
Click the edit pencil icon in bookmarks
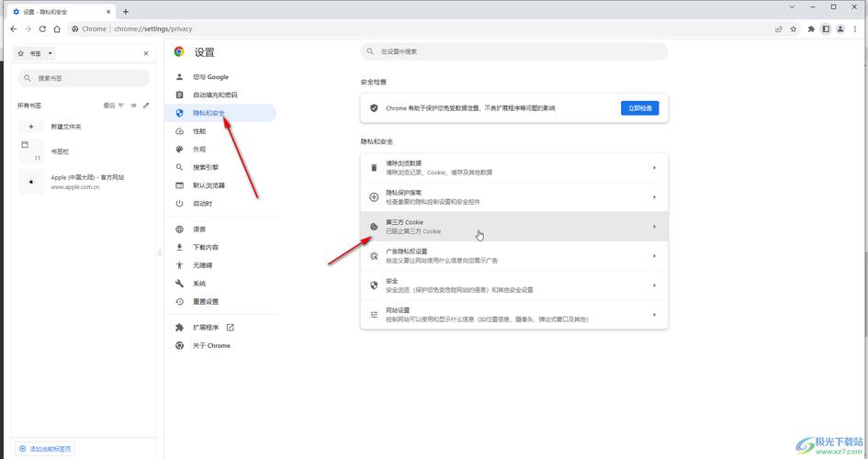tap(146, 105)
